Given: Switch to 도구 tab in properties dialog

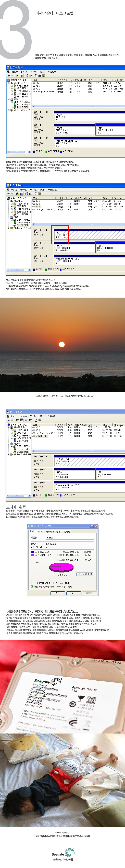Looking at the screenshot, I should 40,531.
